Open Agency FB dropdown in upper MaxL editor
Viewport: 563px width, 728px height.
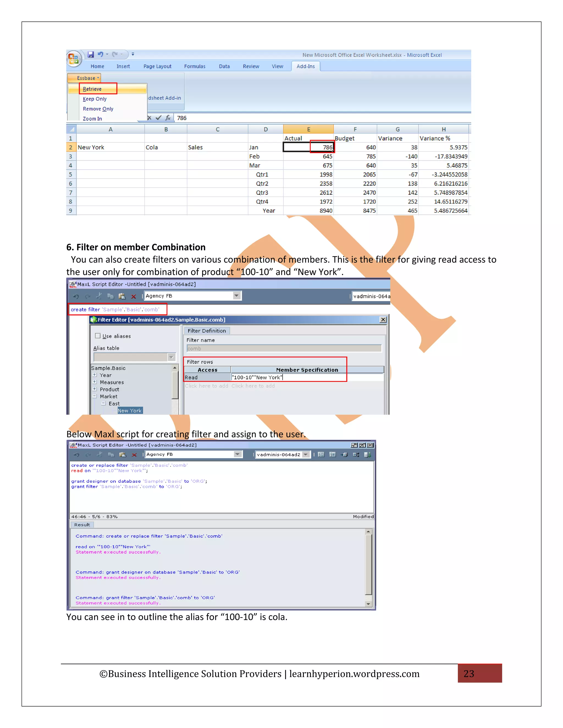pyautogui.click(x=236, y=296)
